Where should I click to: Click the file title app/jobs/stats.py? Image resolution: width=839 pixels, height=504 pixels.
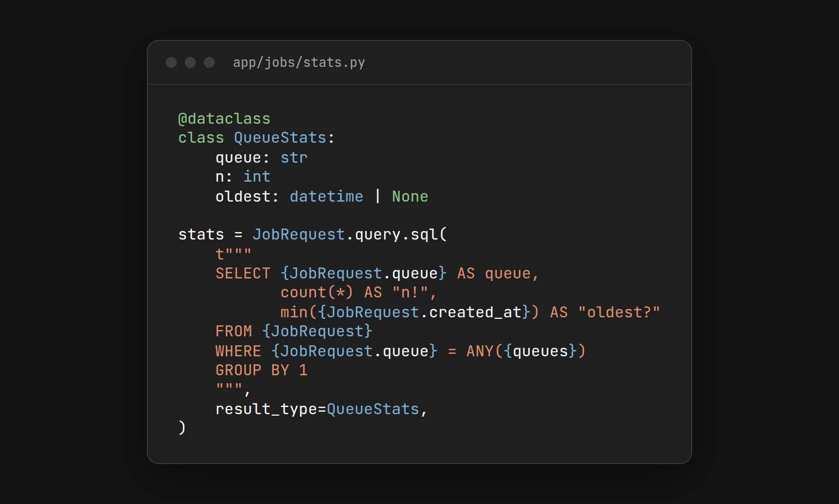coord(299,62)
